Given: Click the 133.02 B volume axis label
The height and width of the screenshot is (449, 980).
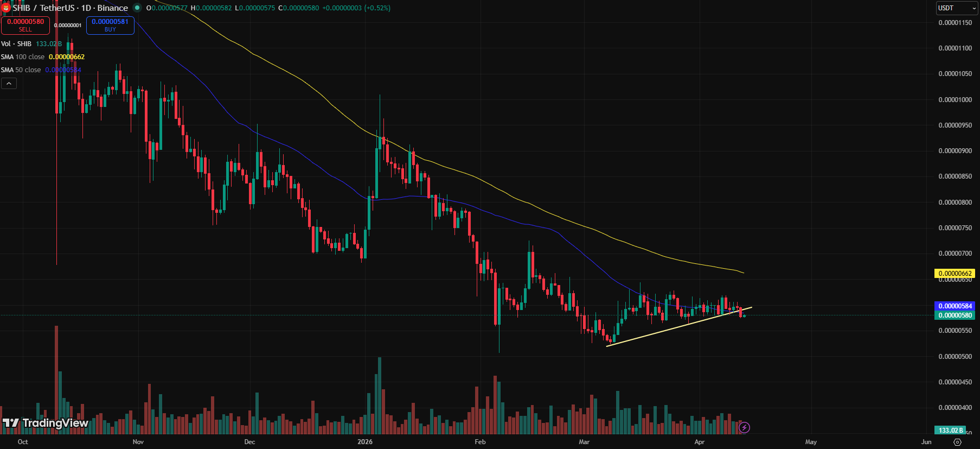Looking at the screenshot, I should tap(951, 430).
